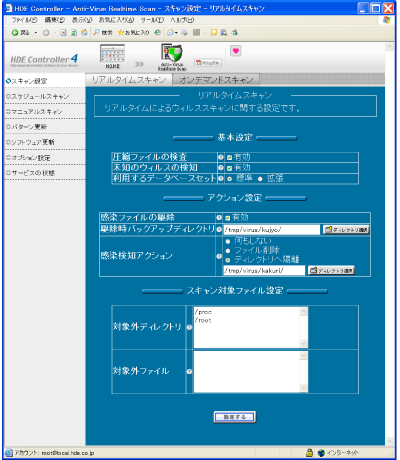Toggle 感染ファイルの駆除 有効 checkbox

coord(228,218)
